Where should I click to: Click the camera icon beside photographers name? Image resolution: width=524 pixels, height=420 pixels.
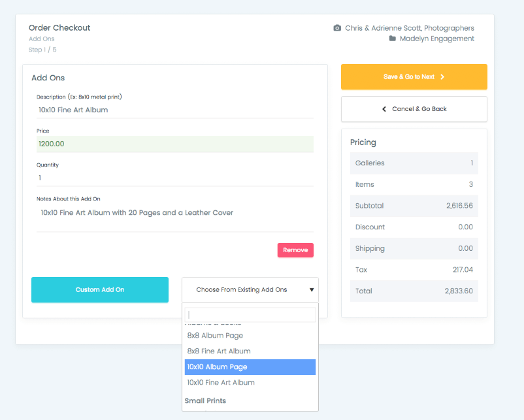click(x=337, y=28)
